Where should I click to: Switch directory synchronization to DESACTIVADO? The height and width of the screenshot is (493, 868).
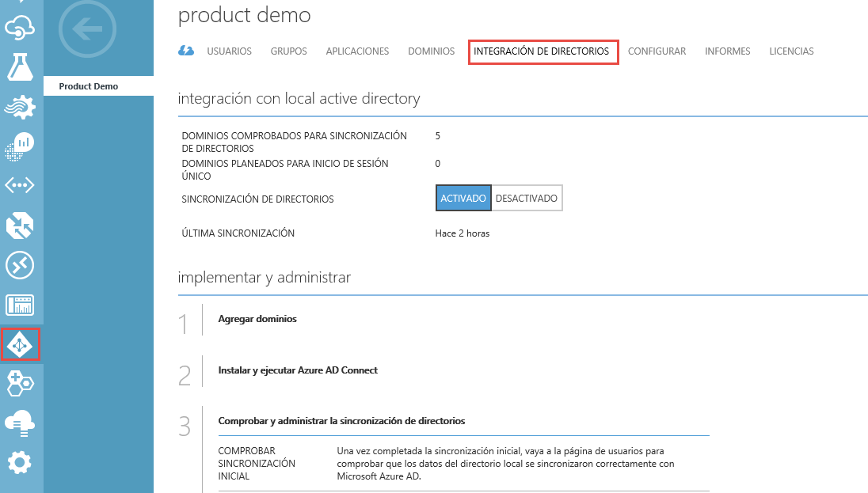pos(526,198)
